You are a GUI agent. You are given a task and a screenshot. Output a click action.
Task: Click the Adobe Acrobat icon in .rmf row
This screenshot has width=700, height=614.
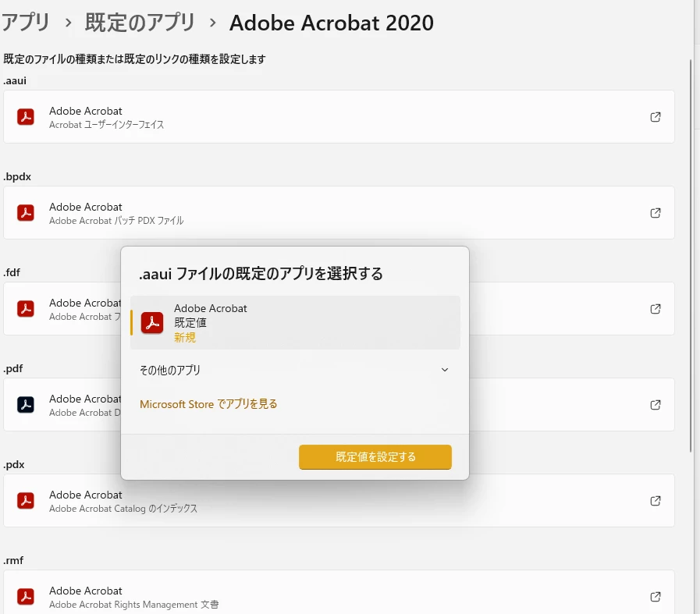coord(26,597)
